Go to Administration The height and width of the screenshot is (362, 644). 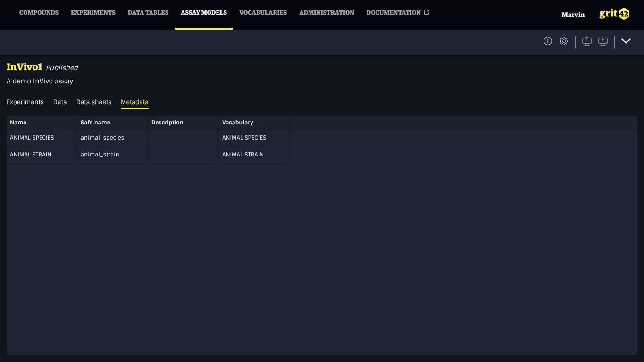pos(326,13)
